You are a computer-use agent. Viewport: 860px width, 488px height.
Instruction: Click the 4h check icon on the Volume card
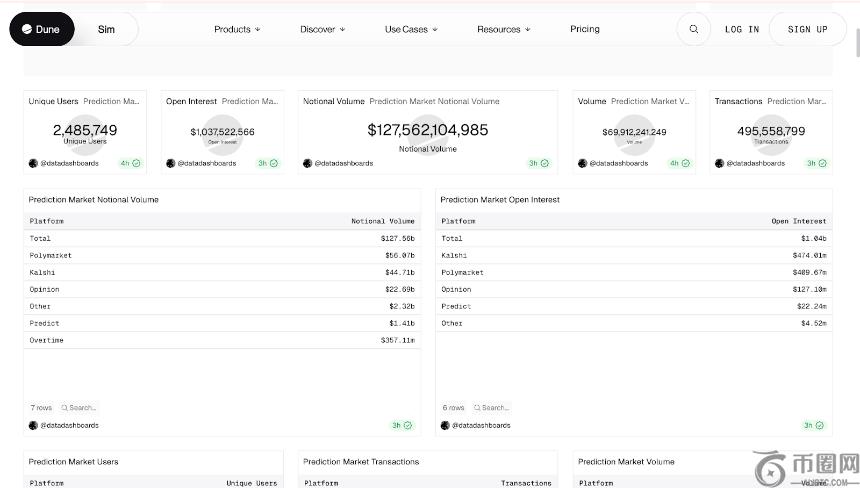click(x=685, y=163)
